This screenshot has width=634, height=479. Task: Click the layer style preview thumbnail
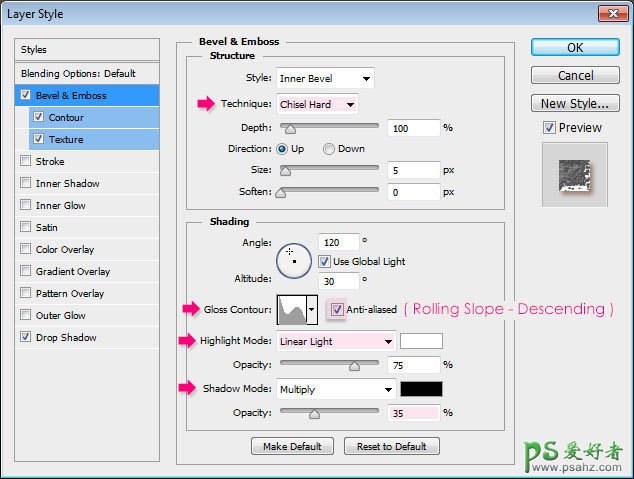pos(572,173)
